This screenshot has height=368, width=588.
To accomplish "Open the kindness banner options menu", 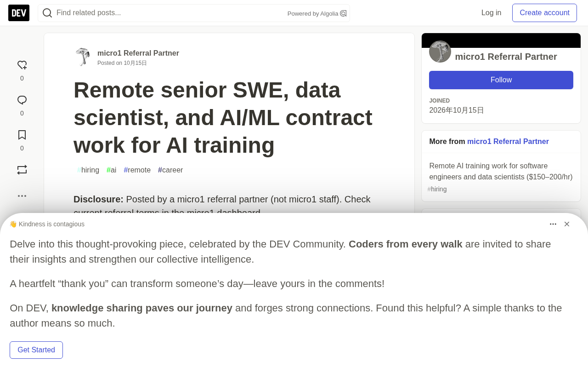I will click(x=553, y=224).
